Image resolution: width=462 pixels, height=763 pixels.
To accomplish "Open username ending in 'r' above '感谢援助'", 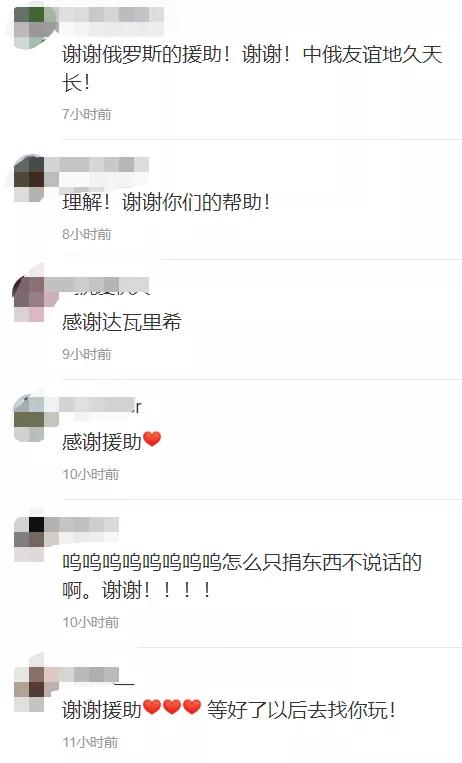I will tap(101, 406).
